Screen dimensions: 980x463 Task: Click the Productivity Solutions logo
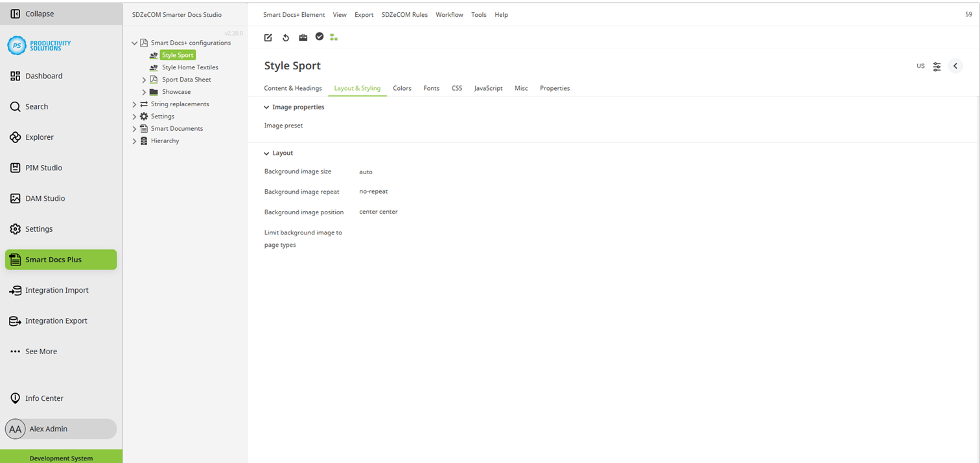pos(40,45)
